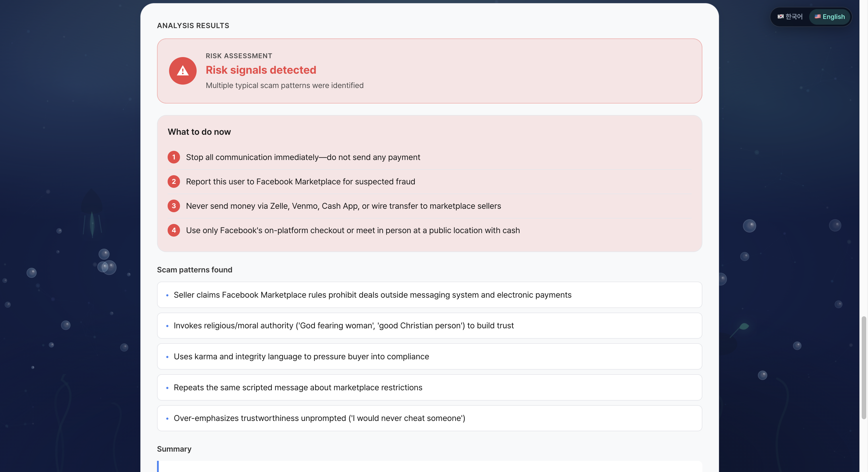Click the red warning triangle icon
The width and height of the screenshot is (868, 472).
pyautogui.click(x=183, y=71)
